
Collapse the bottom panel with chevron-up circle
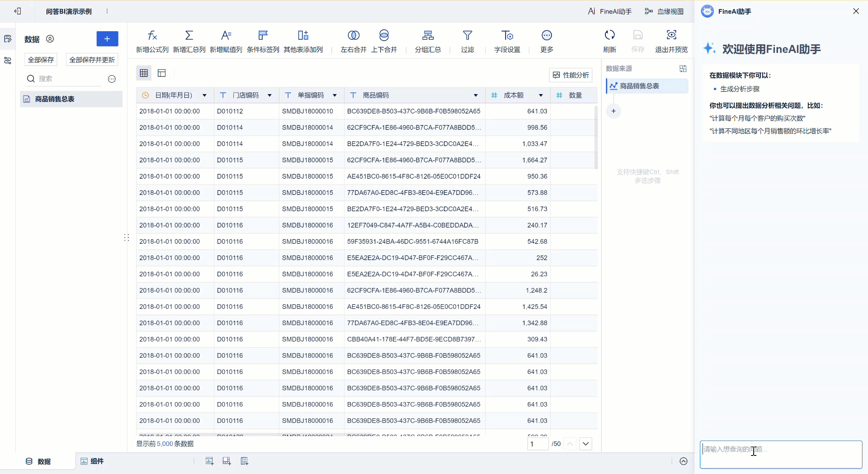(683, 461)
